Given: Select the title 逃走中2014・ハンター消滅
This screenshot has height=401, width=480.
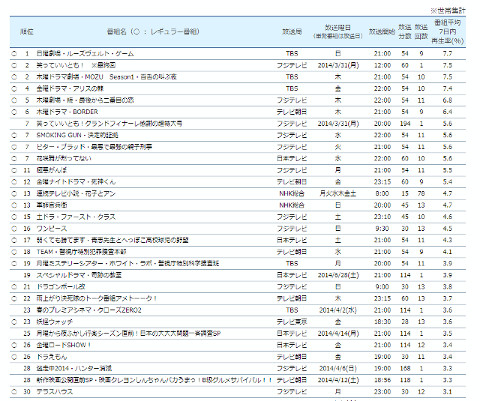Looking at the screenshot, I should [74, 369].
